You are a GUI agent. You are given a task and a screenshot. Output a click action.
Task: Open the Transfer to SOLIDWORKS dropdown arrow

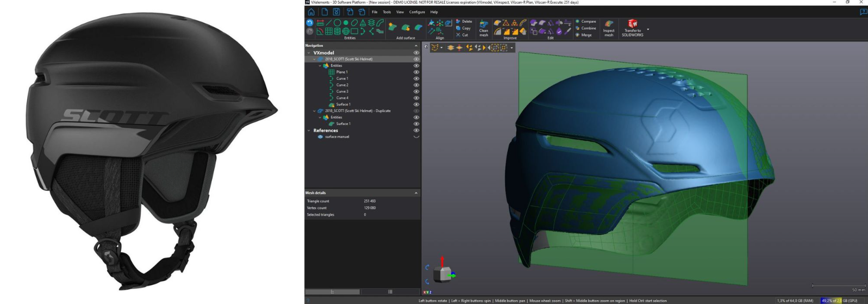point(648,29)
